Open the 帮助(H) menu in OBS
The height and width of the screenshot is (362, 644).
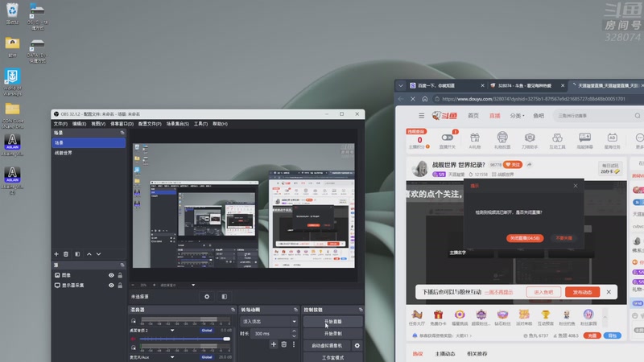click(220, 124)
